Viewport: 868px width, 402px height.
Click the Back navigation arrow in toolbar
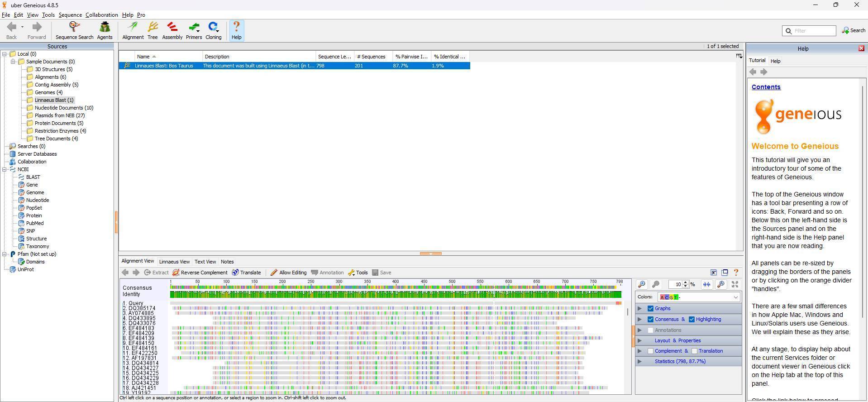(x=11, y=27)
